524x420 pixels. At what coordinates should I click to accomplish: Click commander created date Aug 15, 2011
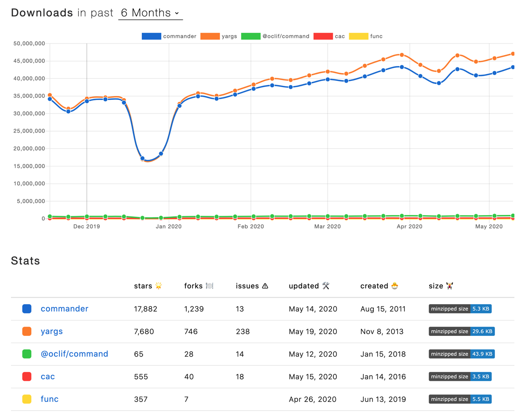click(383, 309)
